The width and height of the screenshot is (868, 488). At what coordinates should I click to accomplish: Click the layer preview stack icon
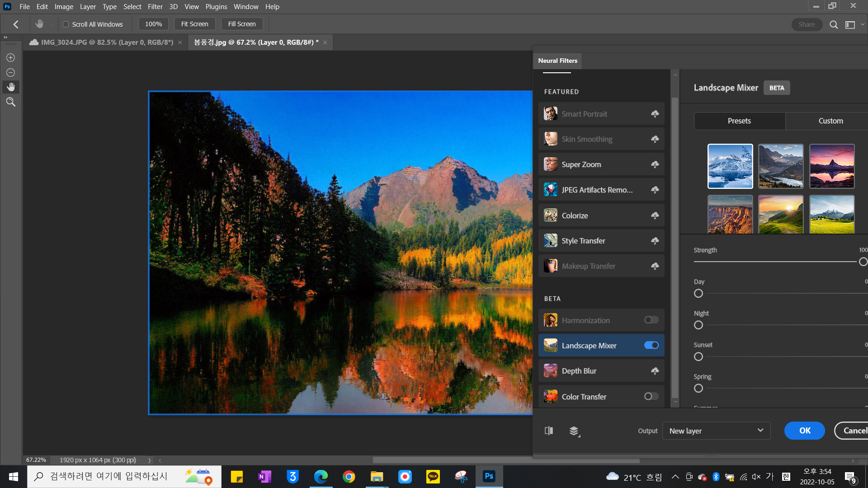pyautogui.click(x=574, y=431)
